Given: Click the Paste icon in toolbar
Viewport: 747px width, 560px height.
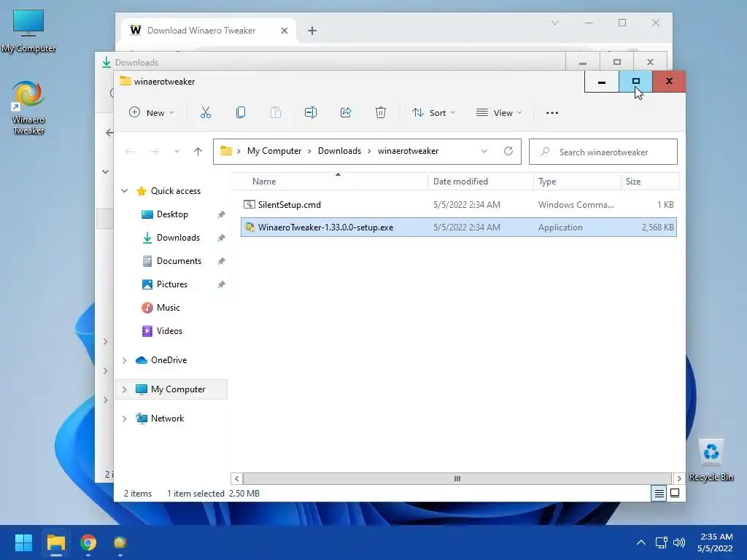Looking at the screenshot, I should coord(275,113).
